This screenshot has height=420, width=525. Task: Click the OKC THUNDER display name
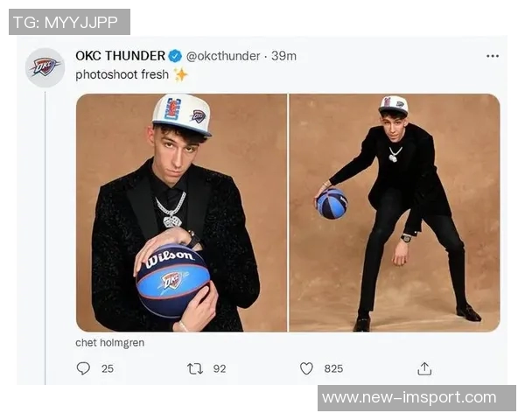121,56
